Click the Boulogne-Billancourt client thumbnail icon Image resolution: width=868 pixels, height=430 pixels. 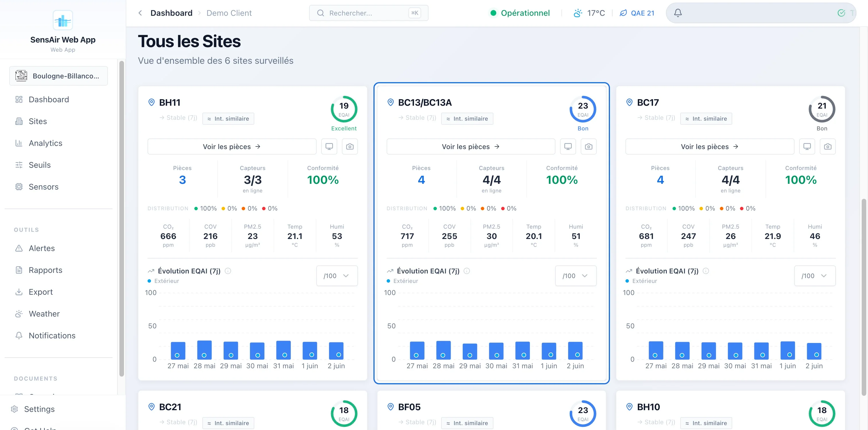[21, 76]
